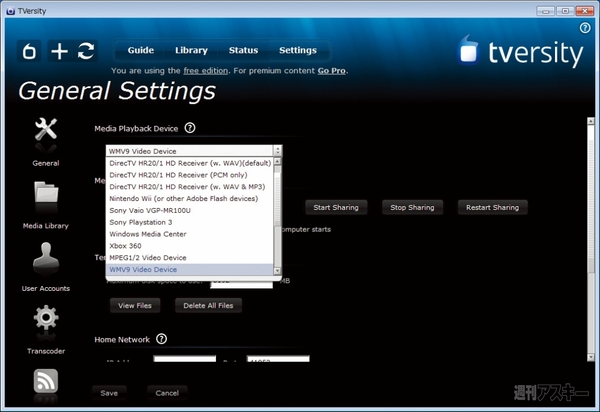The image size is (600, 412).
Task: Choose Xbox 360 option
Action: [x=190, y=246]
